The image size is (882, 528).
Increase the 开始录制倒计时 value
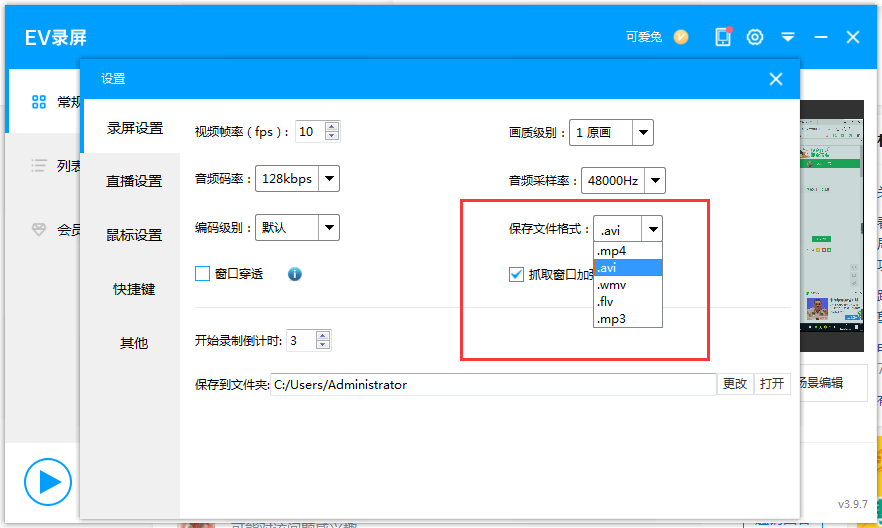(x=323, y=336)
